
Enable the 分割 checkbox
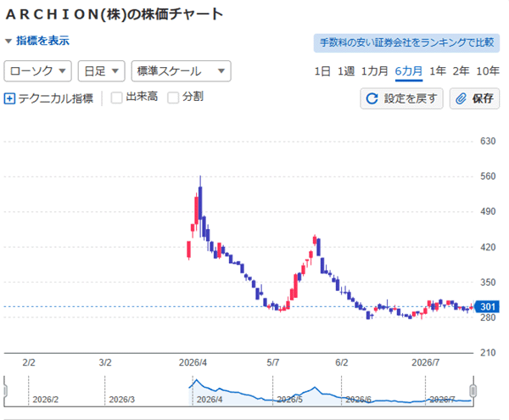[x=173, y=98]
